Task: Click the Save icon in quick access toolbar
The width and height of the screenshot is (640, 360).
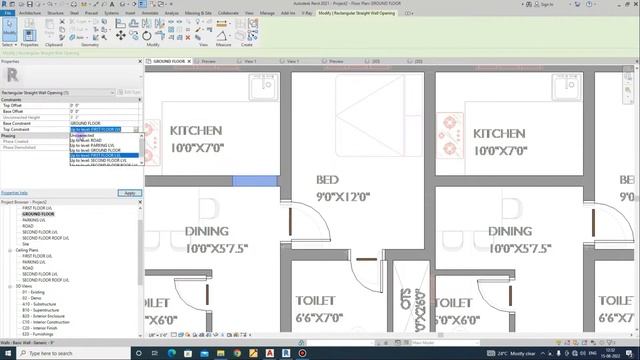Action: 29,4
